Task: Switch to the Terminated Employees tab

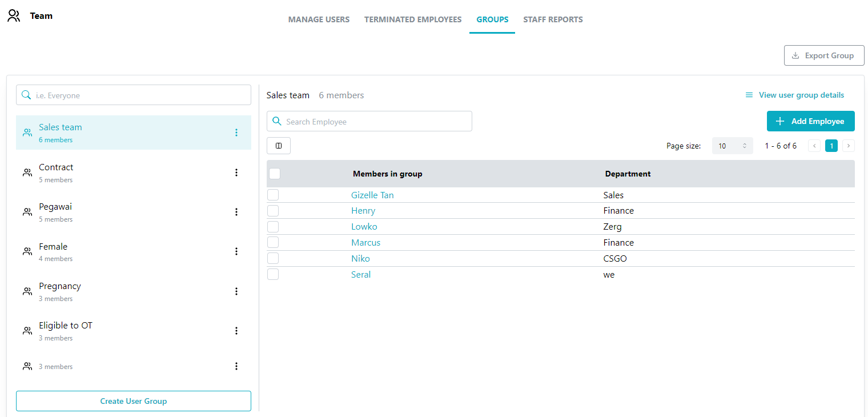Action: point(413,19)
